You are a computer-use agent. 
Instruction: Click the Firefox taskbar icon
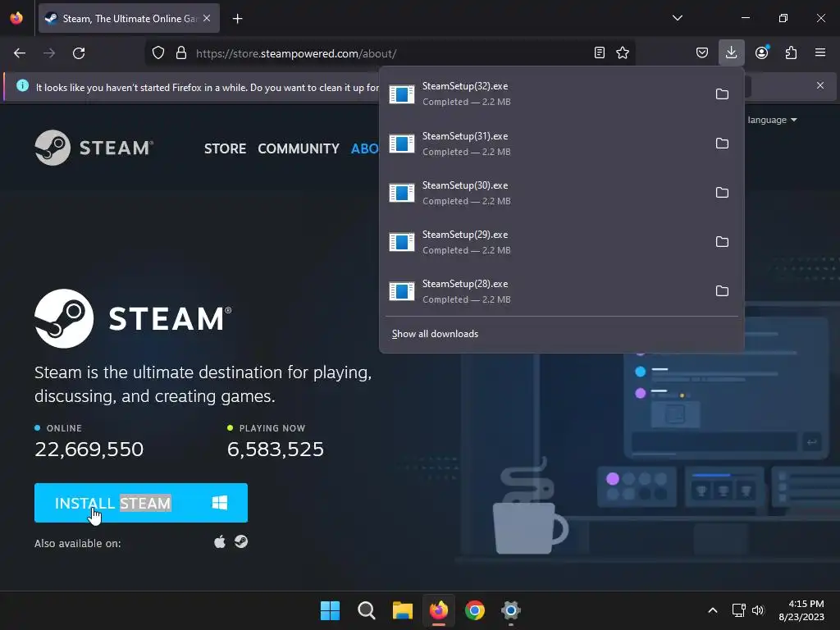point(439,610)
